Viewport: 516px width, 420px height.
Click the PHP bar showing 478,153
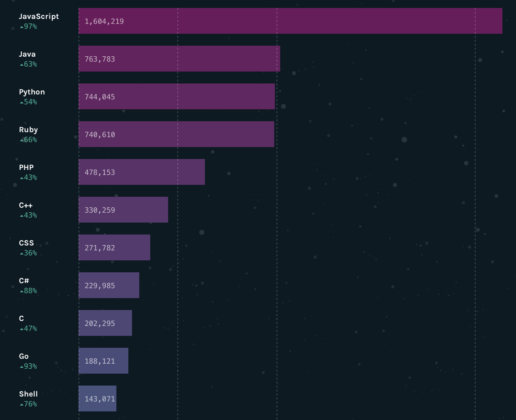click(142, 172)
